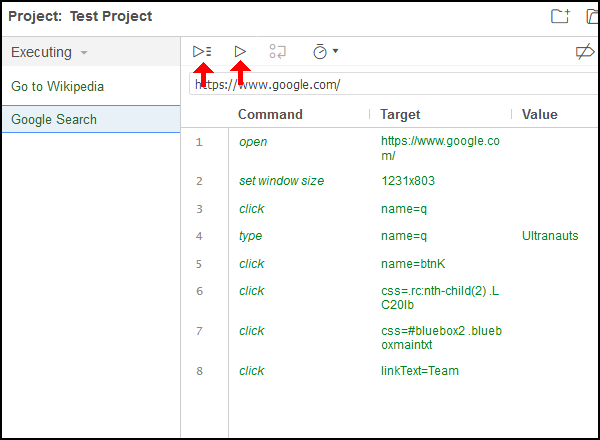
Task: Select set window size command row
Action: click(x=390, y=181)
